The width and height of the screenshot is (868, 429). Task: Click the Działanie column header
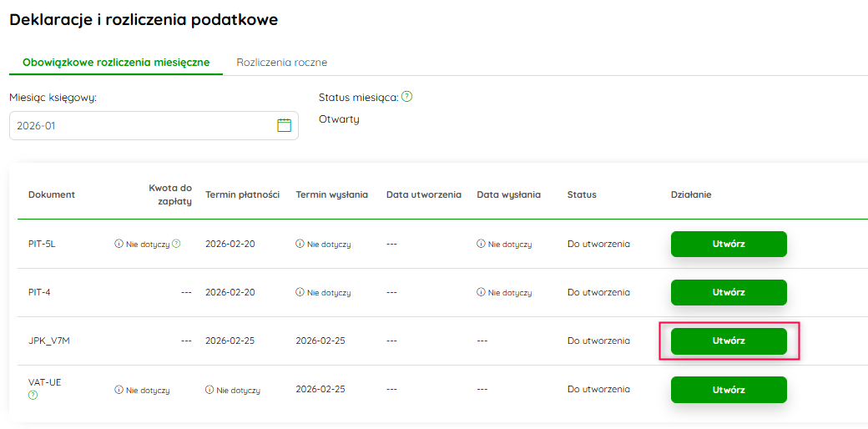point(691,194)
